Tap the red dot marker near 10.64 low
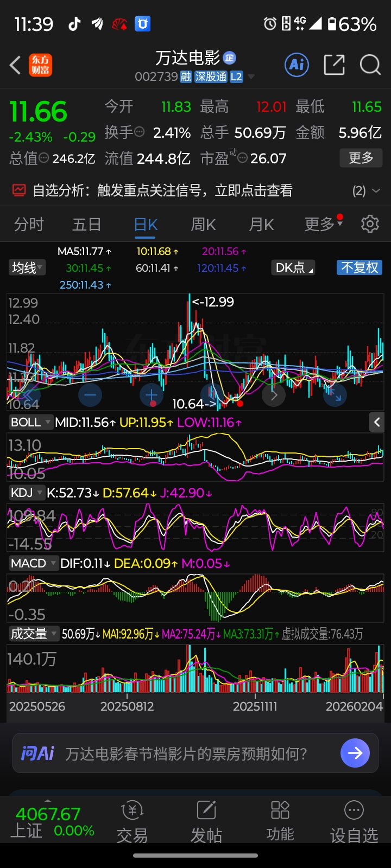The width and height of the screenshot is (391, 868). click(x=240, y=403)
